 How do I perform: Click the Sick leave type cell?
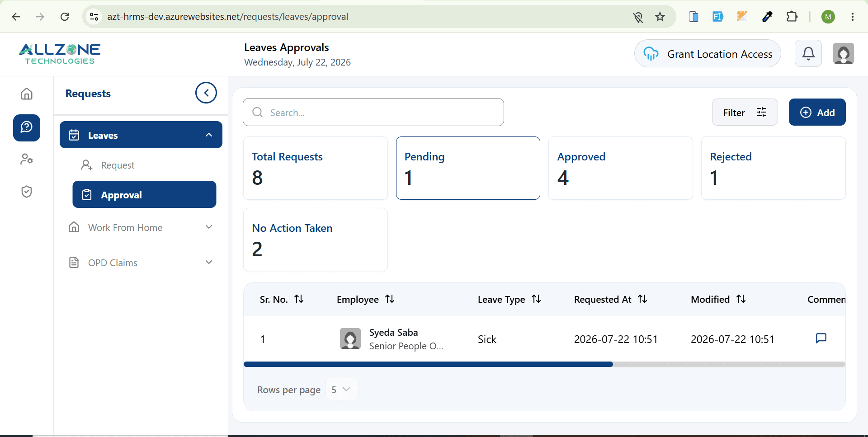click(x=487, y=339)
